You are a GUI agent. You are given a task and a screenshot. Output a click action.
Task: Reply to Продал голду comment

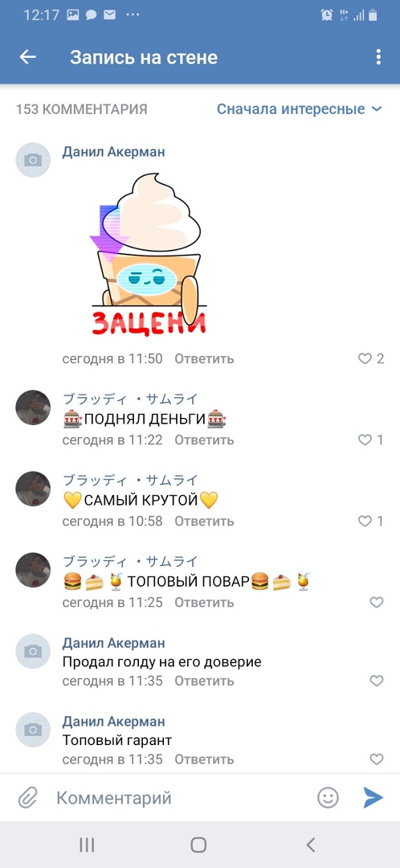204,681
